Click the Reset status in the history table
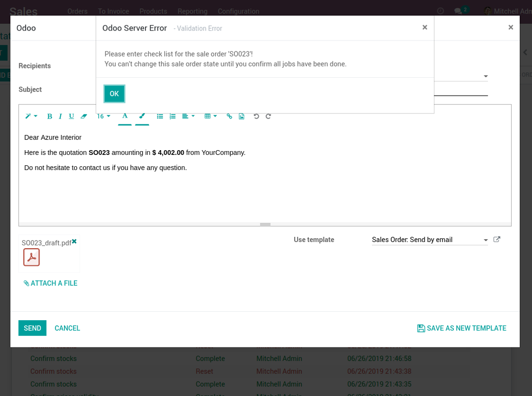The height and width of the screenshot is (396, 532). [x=204, y=371]
